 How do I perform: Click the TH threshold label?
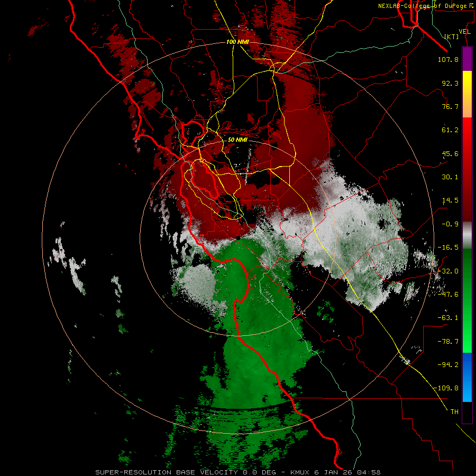tap(454, 412)
